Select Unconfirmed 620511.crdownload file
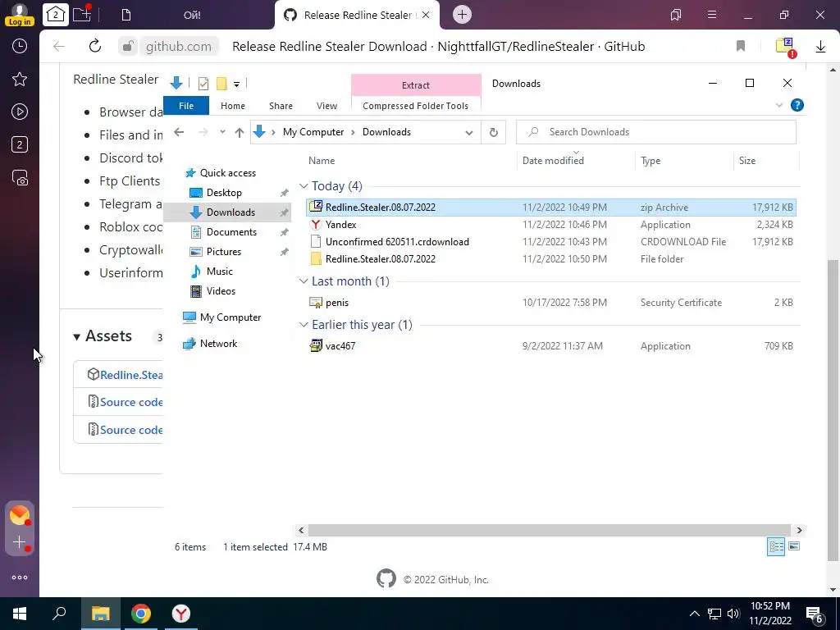The image size is (840, 630). click(552, 242)
